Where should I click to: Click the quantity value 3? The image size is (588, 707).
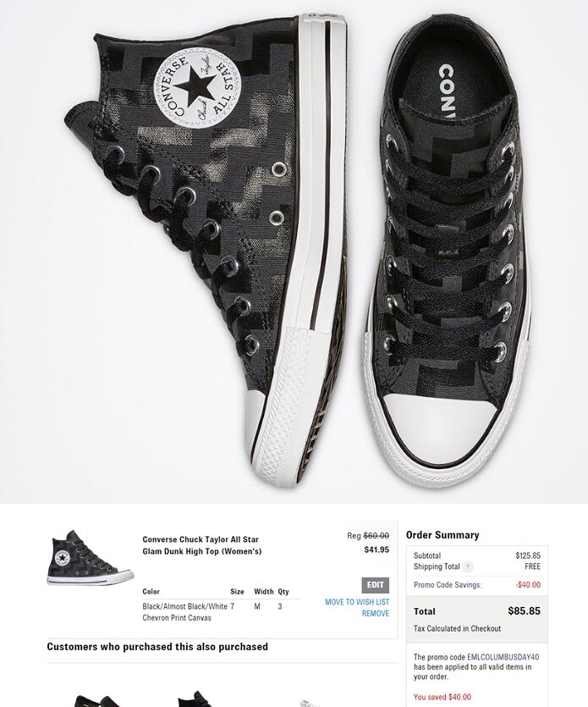(280, 606)
